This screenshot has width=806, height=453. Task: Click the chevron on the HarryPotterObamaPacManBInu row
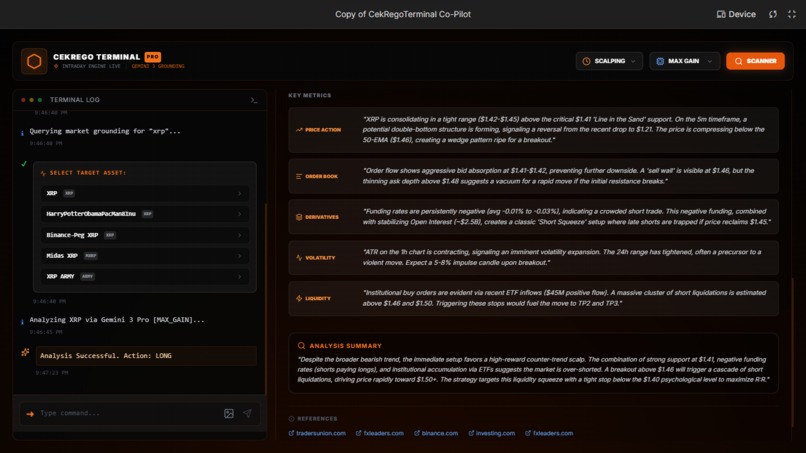coord(240,214)
